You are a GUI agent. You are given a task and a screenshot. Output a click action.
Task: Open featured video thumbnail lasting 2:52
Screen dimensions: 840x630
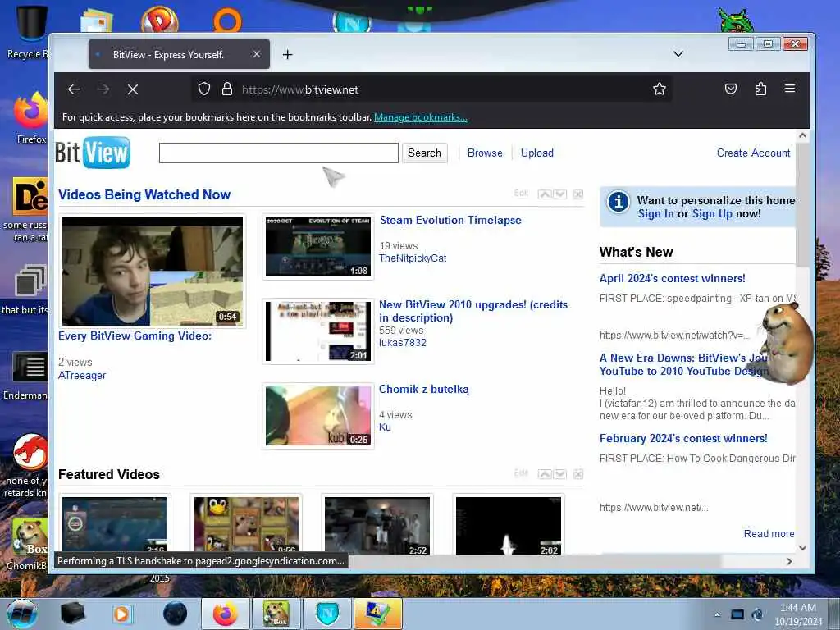(377, 526)
